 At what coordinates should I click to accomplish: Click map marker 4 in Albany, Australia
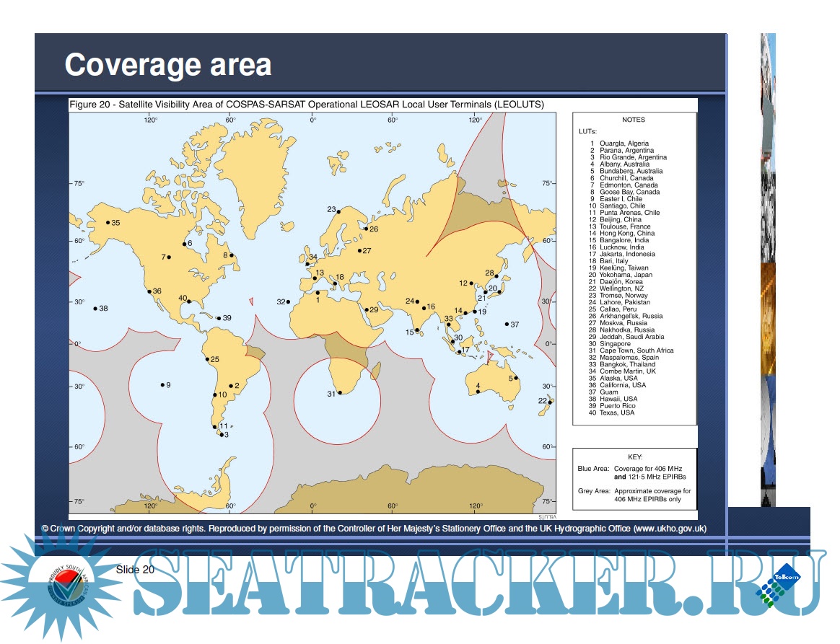pyautogui.click(x=478, y=392)
